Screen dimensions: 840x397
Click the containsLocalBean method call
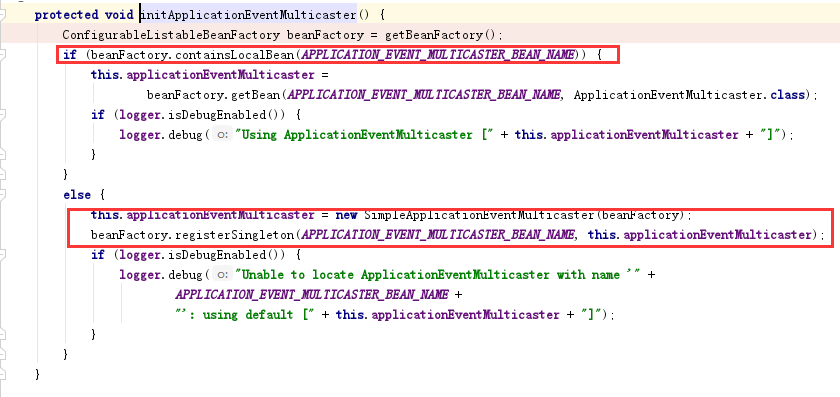pyautogui.click(x=237, y=55)
